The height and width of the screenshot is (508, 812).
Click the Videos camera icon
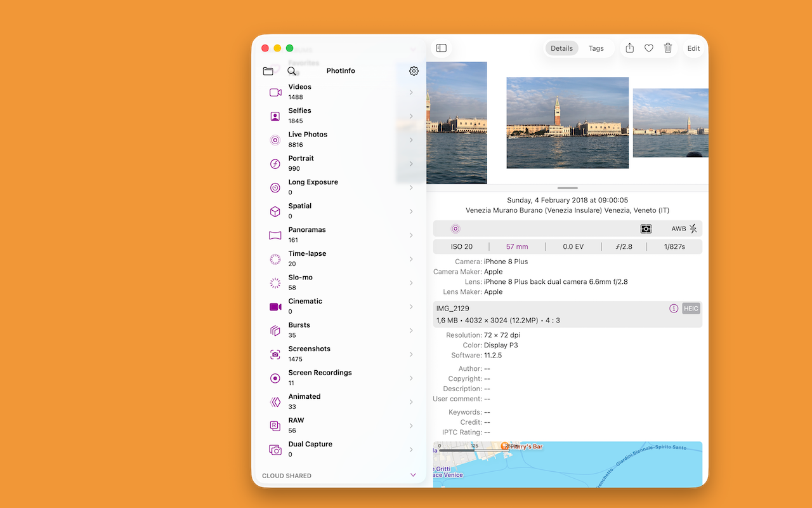[x=275, y=92]
